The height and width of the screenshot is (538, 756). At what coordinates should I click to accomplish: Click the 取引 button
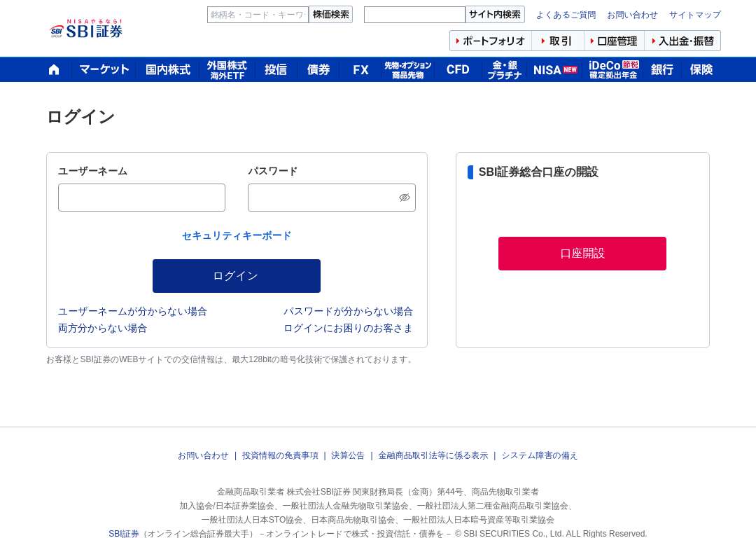pyautogui.click(x=558, y=41)
